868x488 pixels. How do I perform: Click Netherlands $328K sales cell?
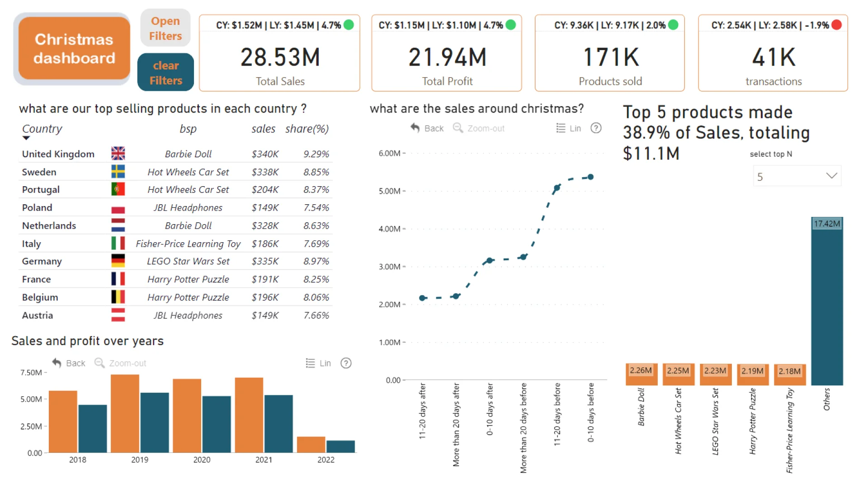tap(265, 225)
